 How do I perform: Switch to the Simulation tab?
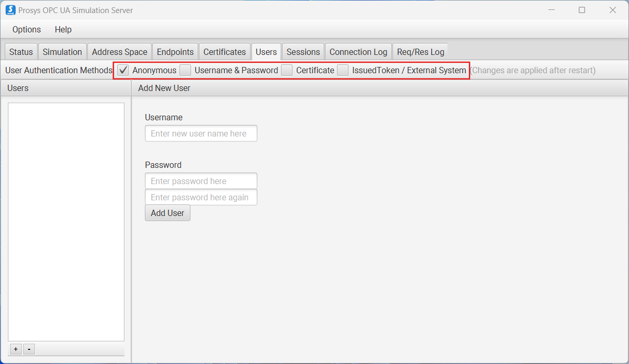click(62, 52)
